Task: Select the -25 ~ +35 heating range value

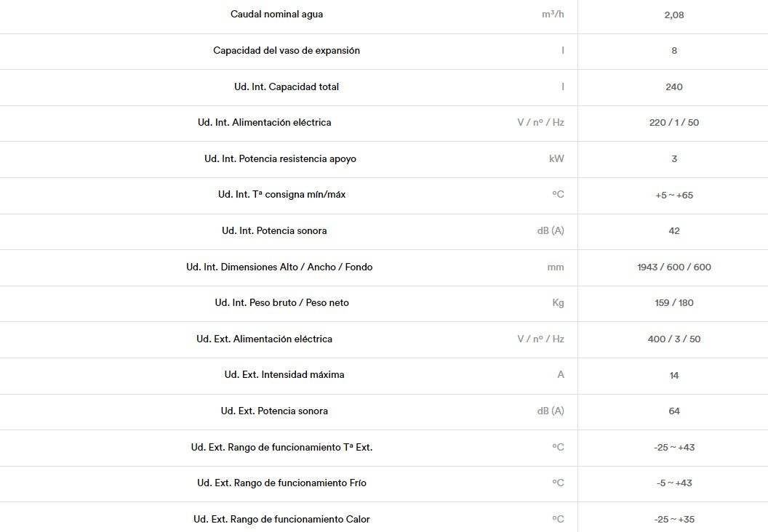Action: [674, 519]
